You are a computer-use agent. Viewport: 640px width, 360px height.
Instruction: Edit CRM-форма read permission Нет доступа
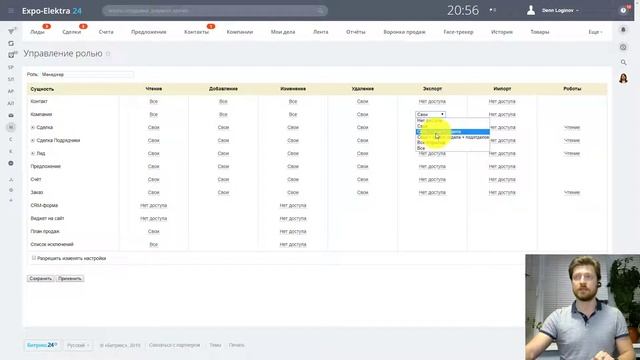click(153, 206)
